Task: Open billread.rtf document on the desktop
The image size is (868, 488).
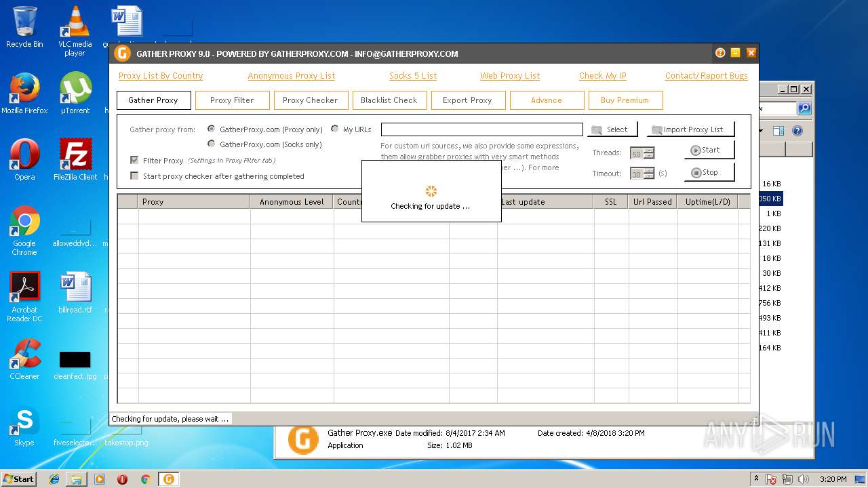Action: coord(75,293)
